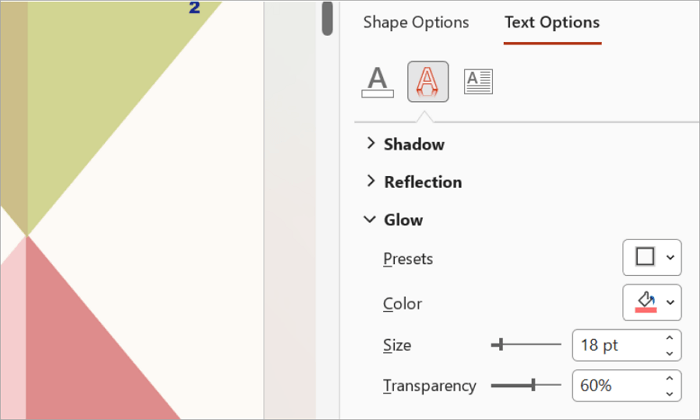
Task: Select the Text Effects icon
Action: (x=428, y=81)
